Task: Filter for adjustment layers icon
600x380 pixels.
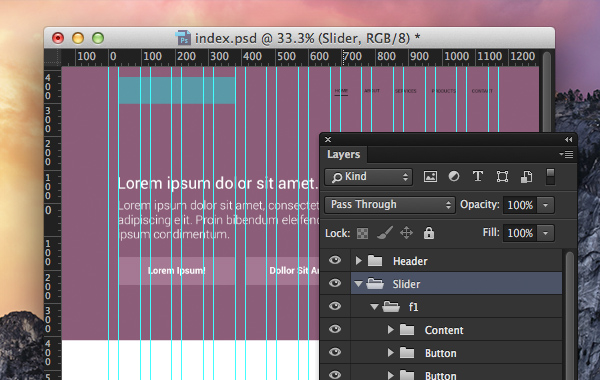Action: [454, 176]
